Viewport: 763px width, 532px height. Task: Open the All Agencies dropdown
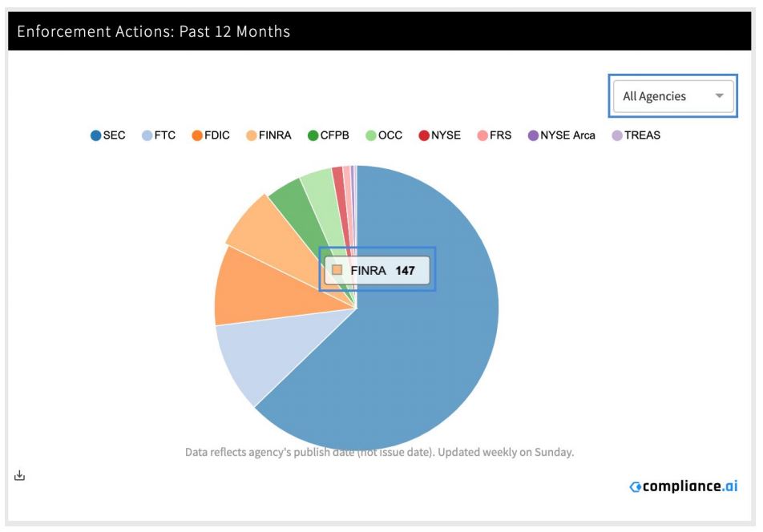point(673,96)
